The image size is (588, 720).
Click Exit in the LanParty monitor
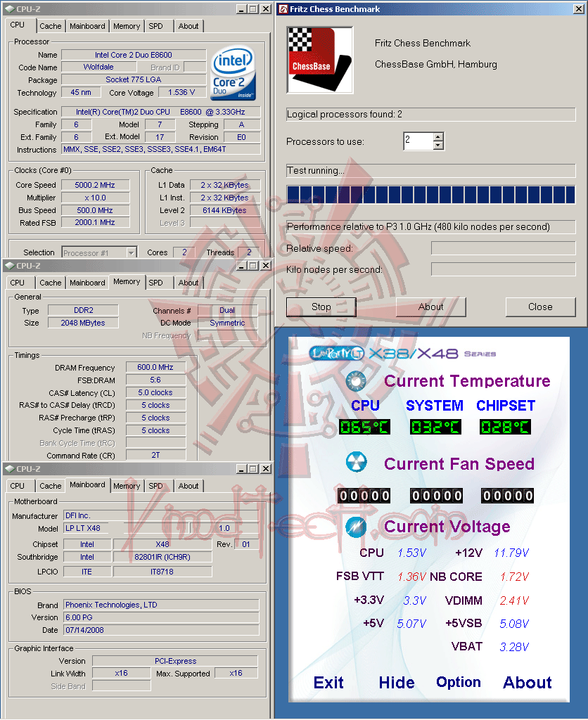(328, 683)
